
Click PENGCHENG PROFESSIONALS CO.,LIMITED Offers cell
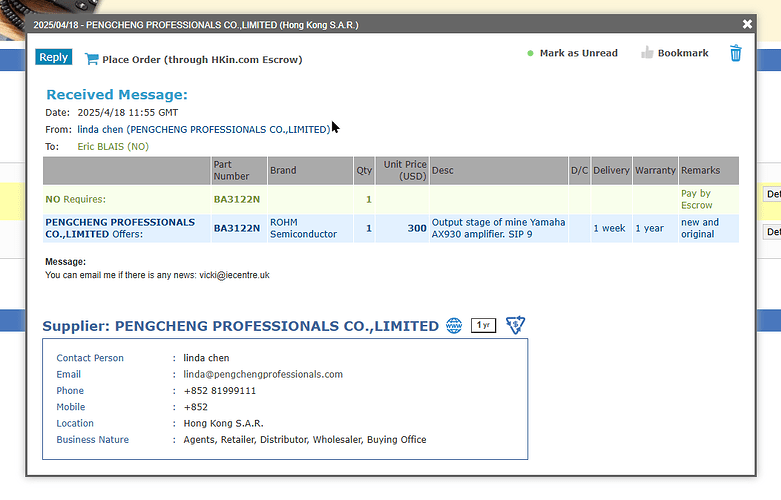(127, 229)
